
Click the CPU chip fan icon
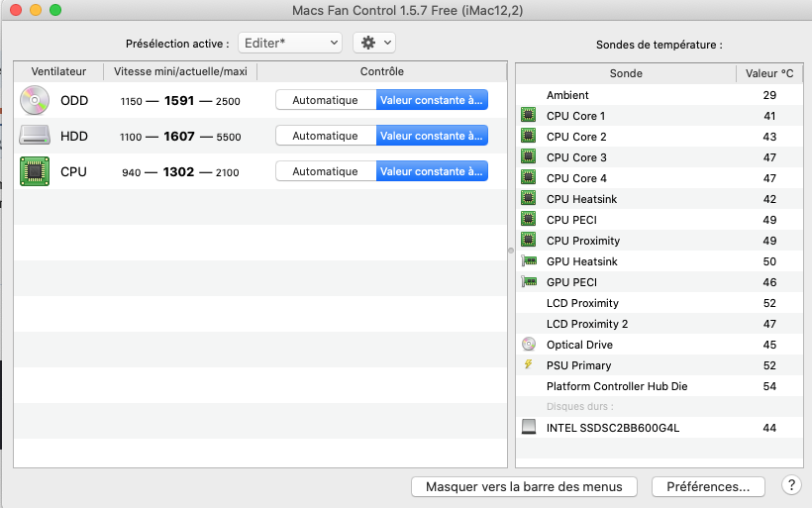point(34,171)
